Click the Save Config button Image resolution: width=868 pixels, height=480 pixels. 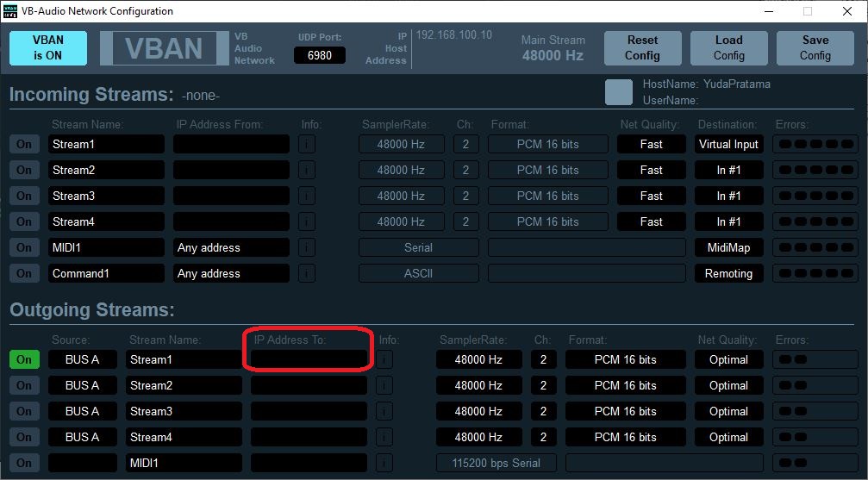(815, 48)
